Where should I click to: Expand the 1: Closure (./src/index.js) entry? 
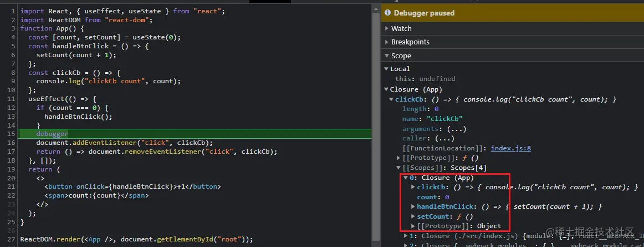click(x=405, y=236)
